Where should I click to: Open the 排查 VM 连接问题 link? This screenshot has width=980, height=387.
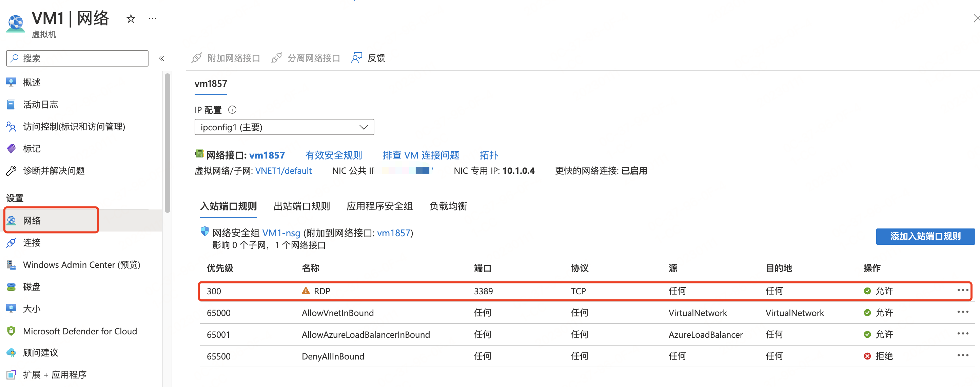pos(421,155)
